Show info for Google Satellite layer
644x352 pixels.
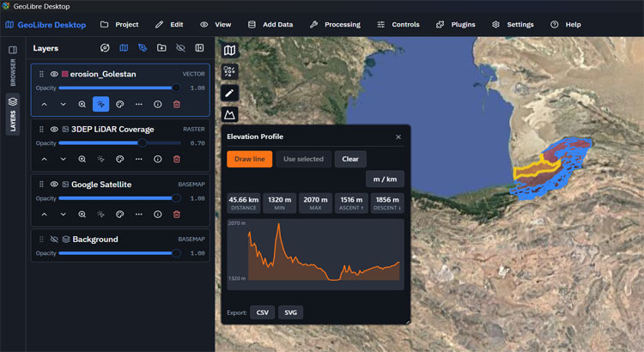(158, 214)
